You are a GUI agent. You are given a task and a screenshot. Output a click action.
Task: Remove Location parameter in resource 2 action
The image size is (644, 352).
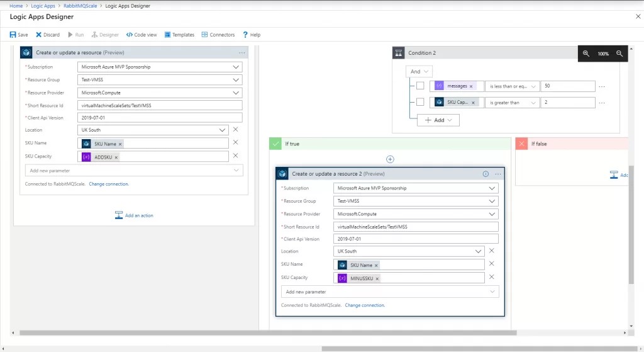pyautogui.click(x=491, y=251)
